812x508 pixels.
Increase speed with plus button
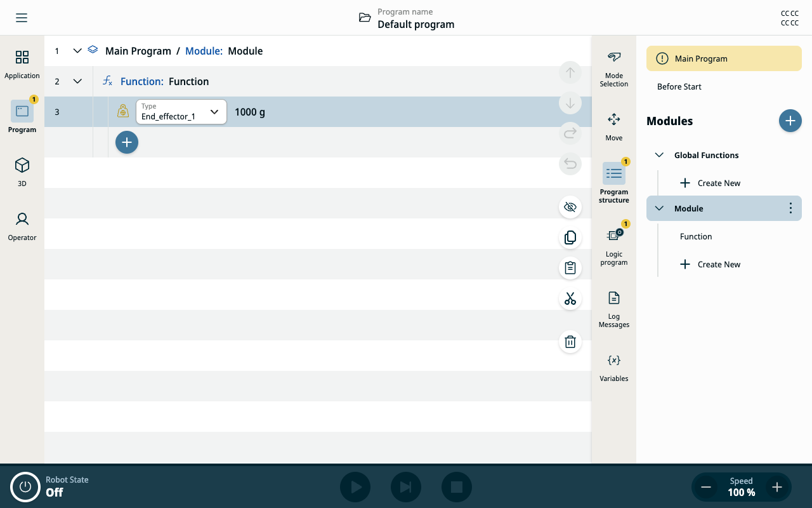point(777,487)
